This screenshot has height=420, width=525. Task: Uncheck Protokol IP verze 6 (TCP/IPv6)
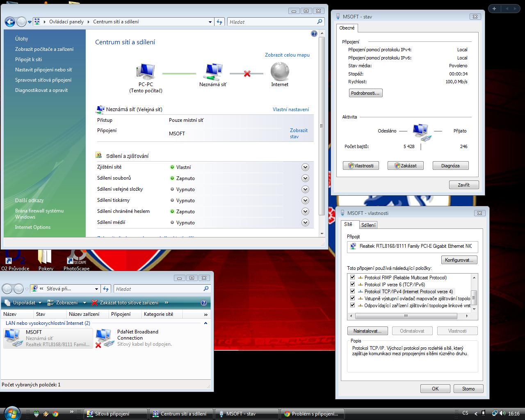pos(352,284)
